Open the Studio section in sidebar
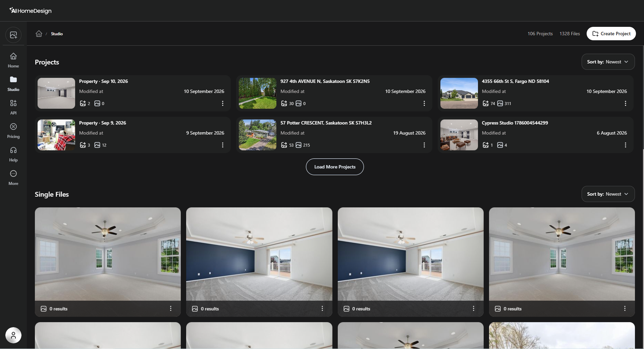 pyautogui.click(x=13, y=84)
